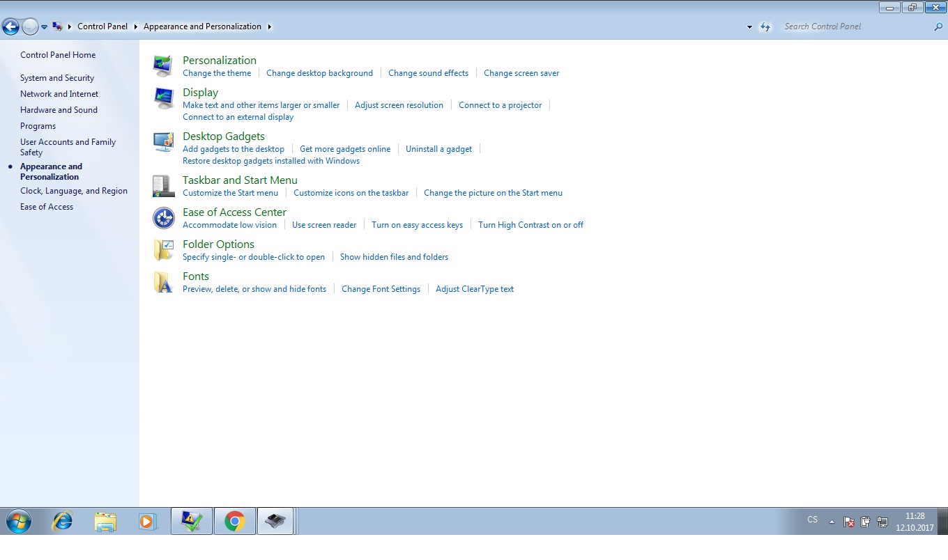The image size is (948, 560).
Task: Click the Folder Options icon
Action: [x=163, y=250]
